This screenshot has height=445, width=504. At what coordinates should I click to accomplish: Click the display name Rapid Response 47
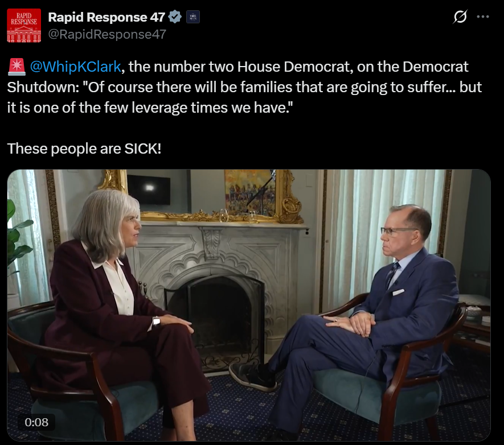click(106, 17)
